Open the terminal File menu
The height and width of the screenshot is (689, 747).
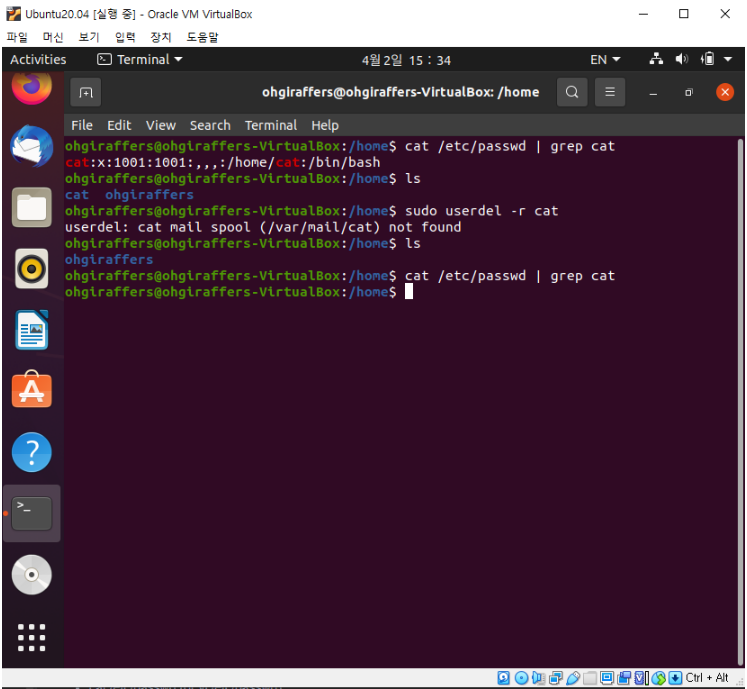click(82, 125)
